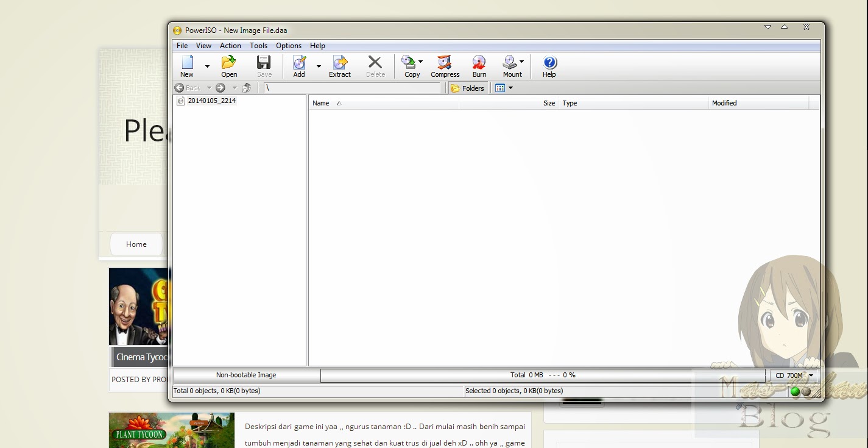
Task: Select the 20140105_2214 tree node
Action: point(211,101)
